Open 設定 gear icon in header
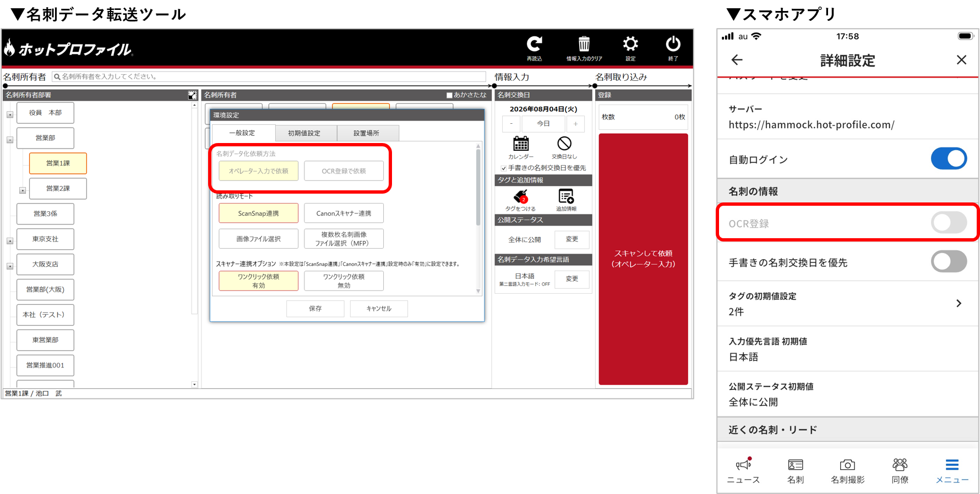Screen dimensions: 980x494 tap(630, 44)
